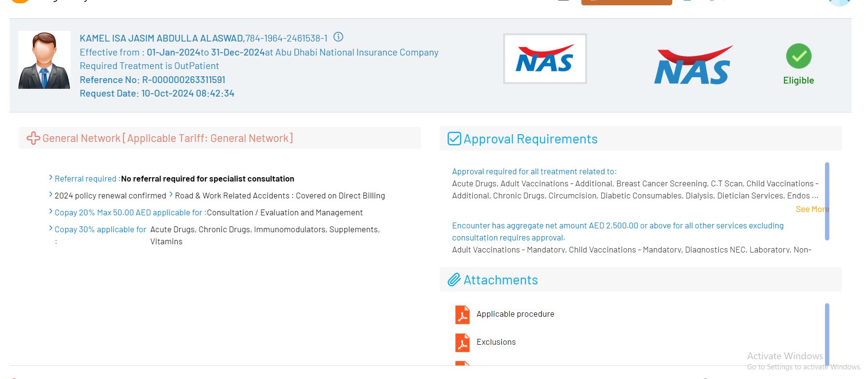Click No referral required for specialist consultation

(x=207, y=179)
